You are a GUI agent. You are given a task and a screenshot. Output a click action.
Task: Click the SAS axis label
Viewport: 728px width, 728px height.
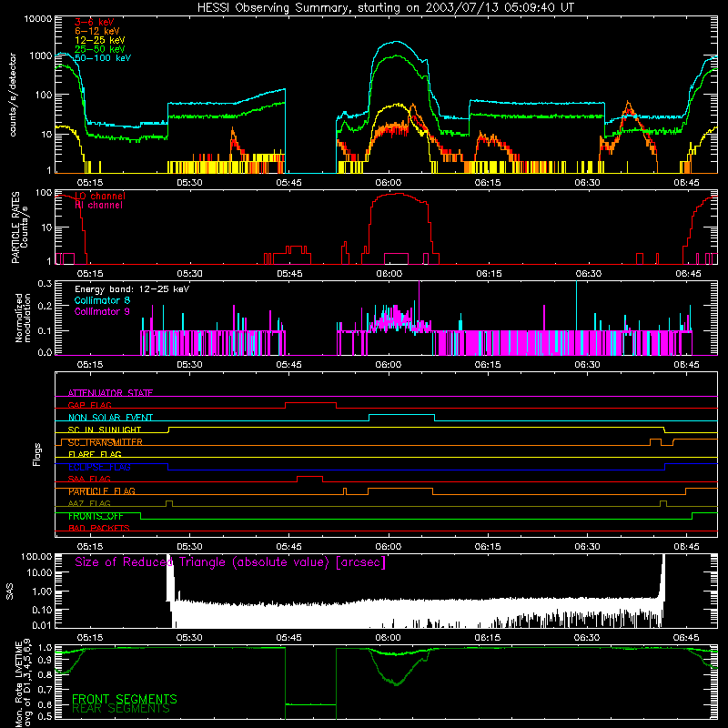click(9, 591)
